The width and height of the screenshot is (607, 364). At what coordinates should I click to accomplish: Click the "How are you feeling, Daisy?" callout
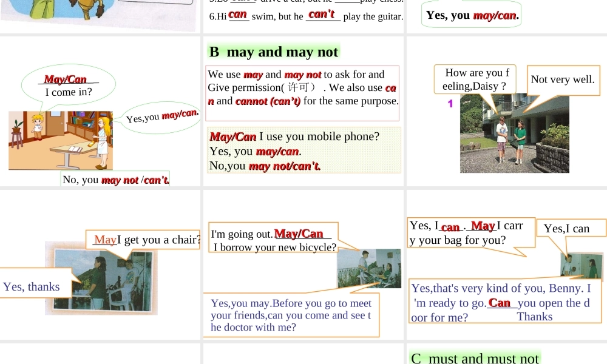475,79
